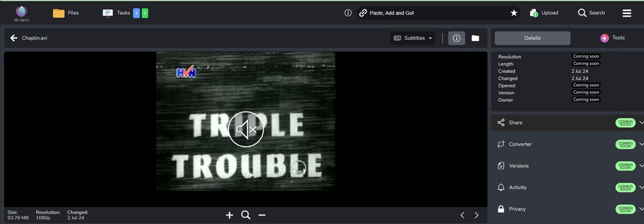Unmute the video with the speaker icon
Viewport: 644px width, 224px height.
point(246,129)
